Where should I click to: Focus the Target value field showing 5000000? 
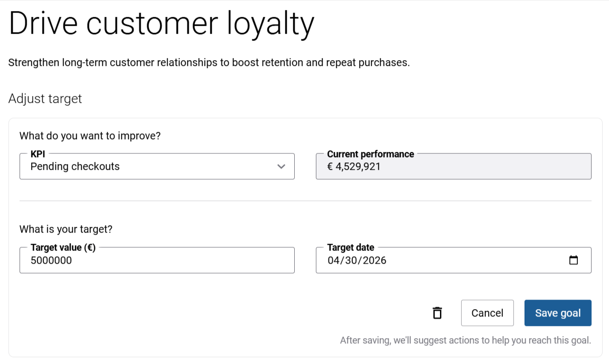coord(156,261)
